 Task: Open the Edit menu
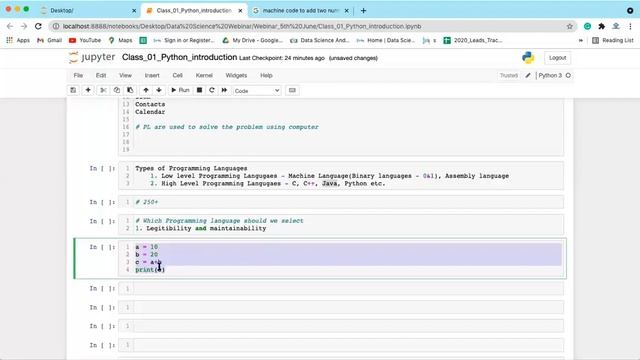[101, 76]
